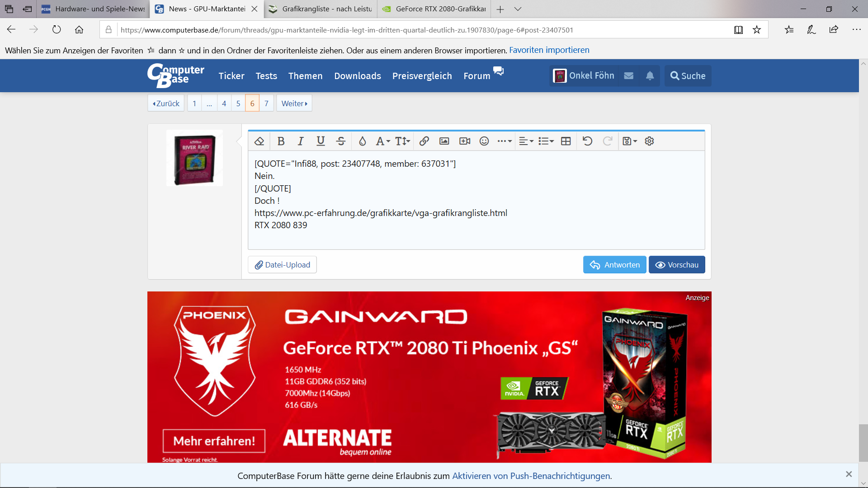
Task: Open the favorites hub icon
Action: coord(789,30)
